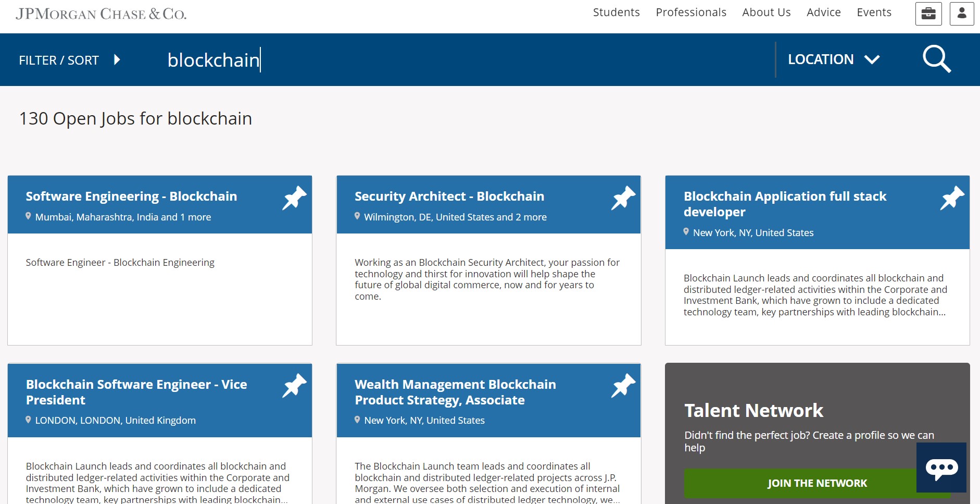The width and height of the screenshot is (980, 504).
Task: Open the chat assistant bubble
Action: pyautogui.click(x=943, y=468)
